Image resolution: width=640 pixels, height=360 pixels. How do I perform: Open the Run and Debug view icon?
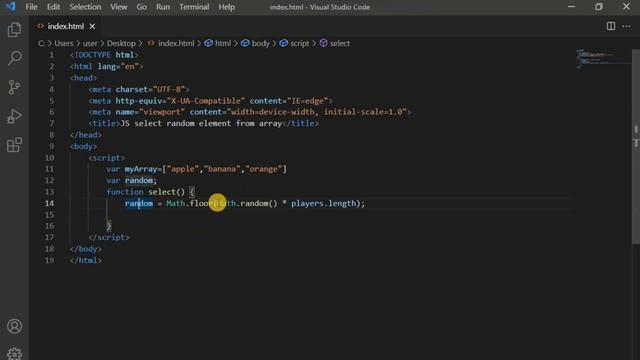[x=14, y=116]
